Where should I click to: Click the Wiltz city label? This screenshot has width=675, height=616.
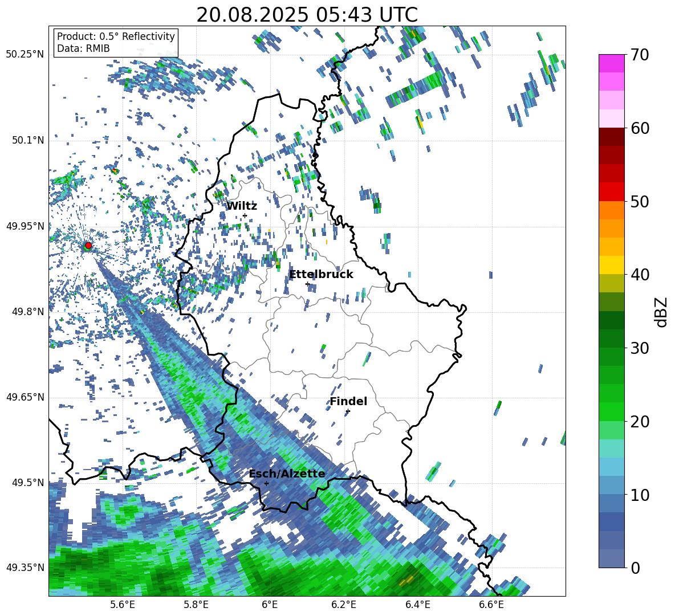(242, 206)
